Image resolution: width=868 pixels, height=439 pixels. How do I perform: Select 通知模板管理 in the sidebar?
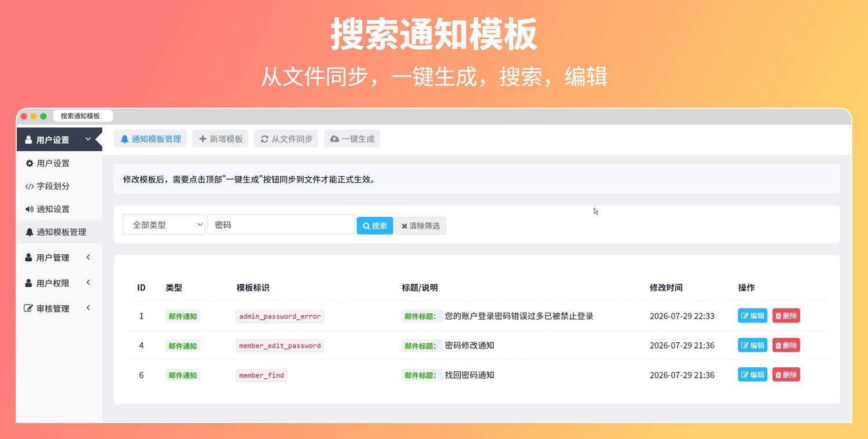tap(60, 232)
